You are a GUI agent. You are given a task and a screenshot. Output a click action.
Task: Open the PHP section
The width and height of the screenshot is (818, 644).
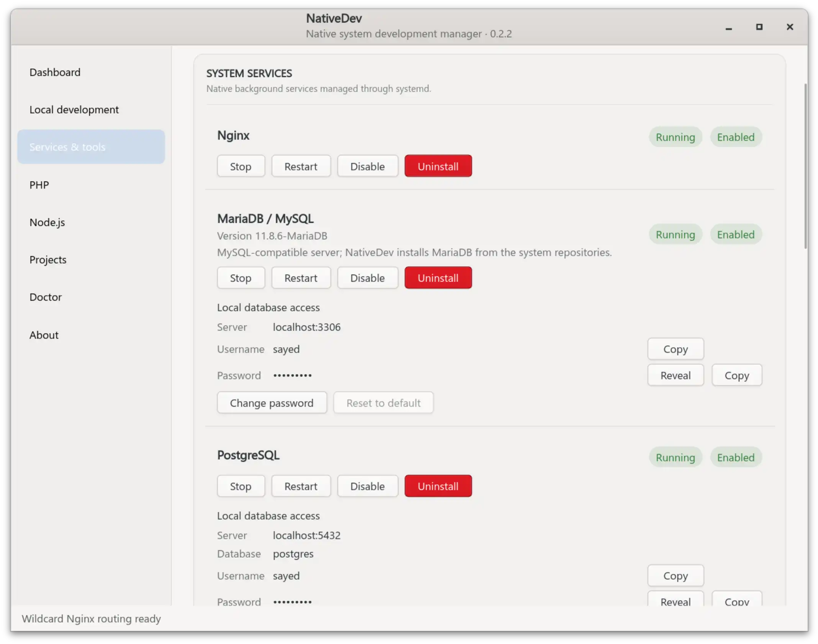pos(91,185)
